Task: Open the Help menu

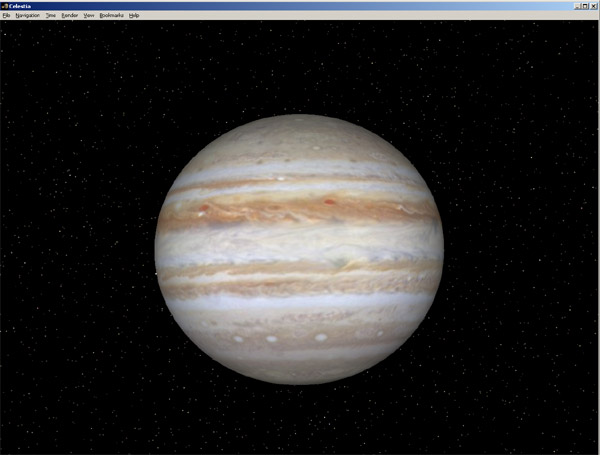Action: pyautogui.click(x=134, y=15)
